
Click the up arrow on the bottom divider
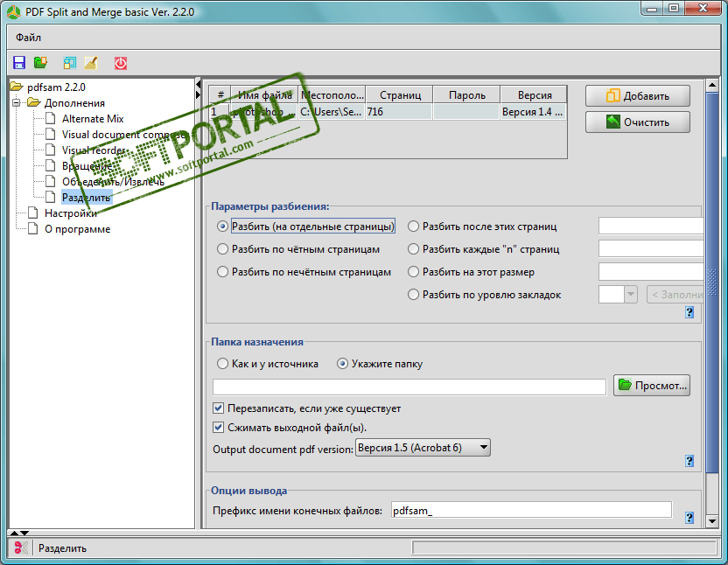click(x=14, y=533)
